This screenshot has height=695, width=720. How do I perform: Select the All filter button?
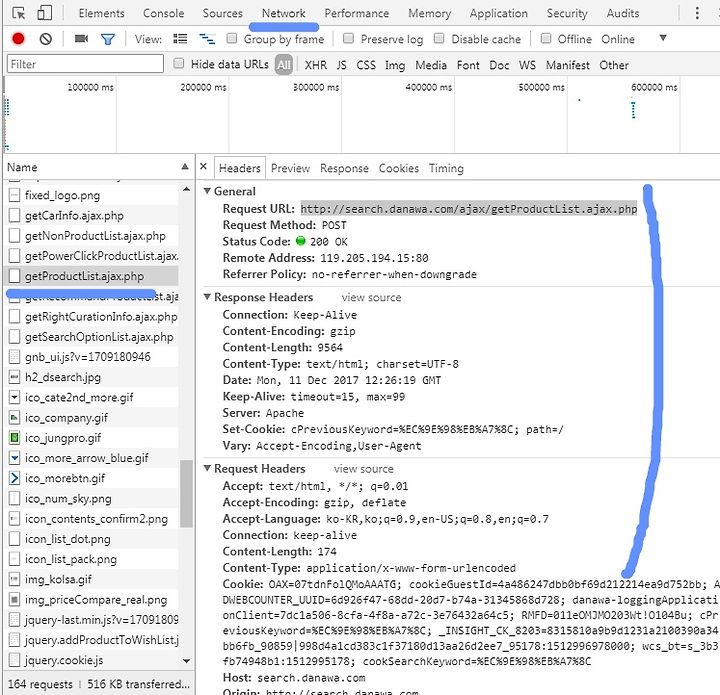(x=284, y=65)
